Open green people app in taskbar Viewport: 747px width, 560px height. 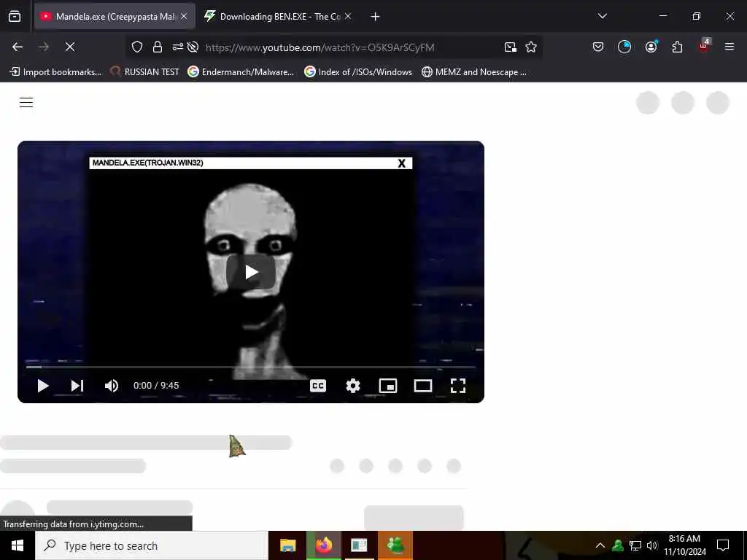[395, 545]
